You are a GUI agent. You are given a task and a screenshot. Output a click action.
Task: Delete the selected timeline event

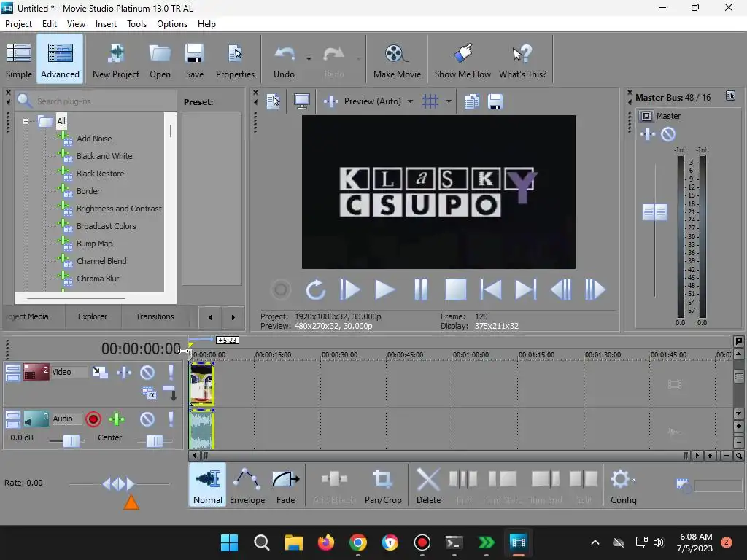point(428,485)
